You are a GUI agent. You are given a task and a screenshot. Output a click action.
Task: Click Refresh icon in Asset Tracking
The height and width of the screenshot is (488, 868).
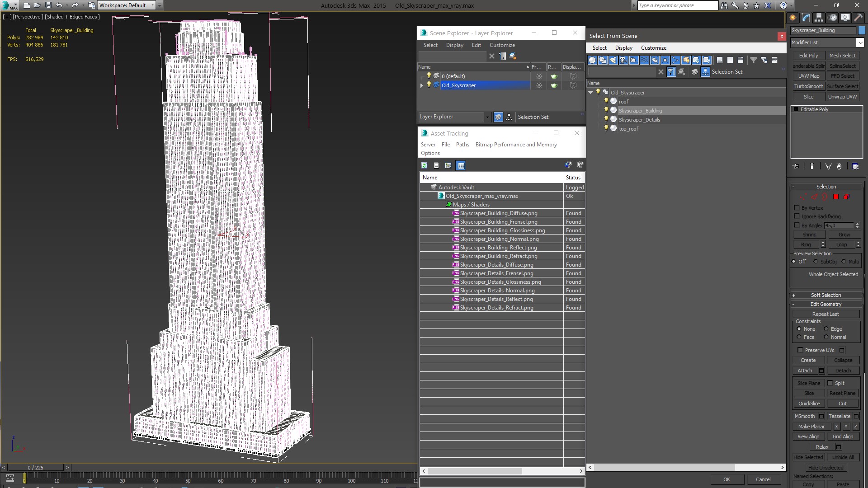(424, 165)
